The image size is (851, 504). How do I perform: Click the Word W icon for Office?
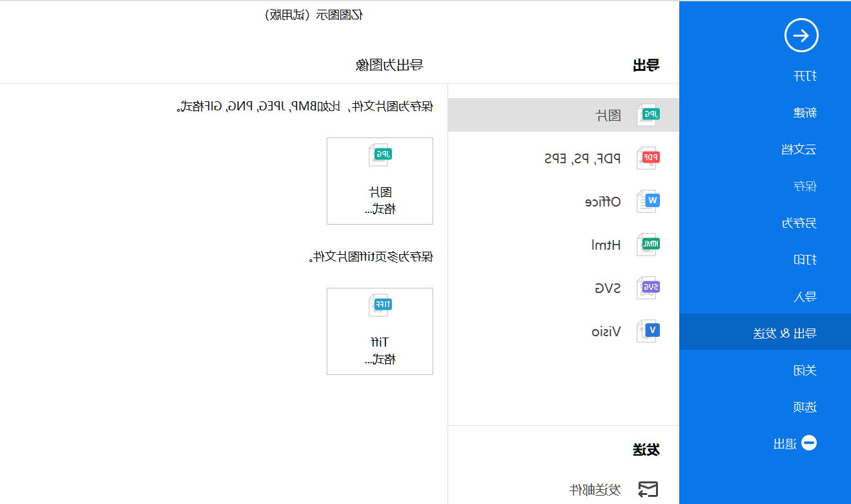tap(648, 201)
